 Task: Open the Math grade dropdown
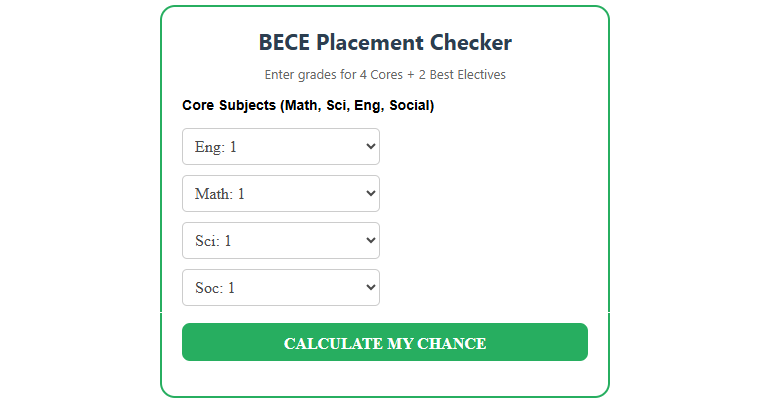280,194
